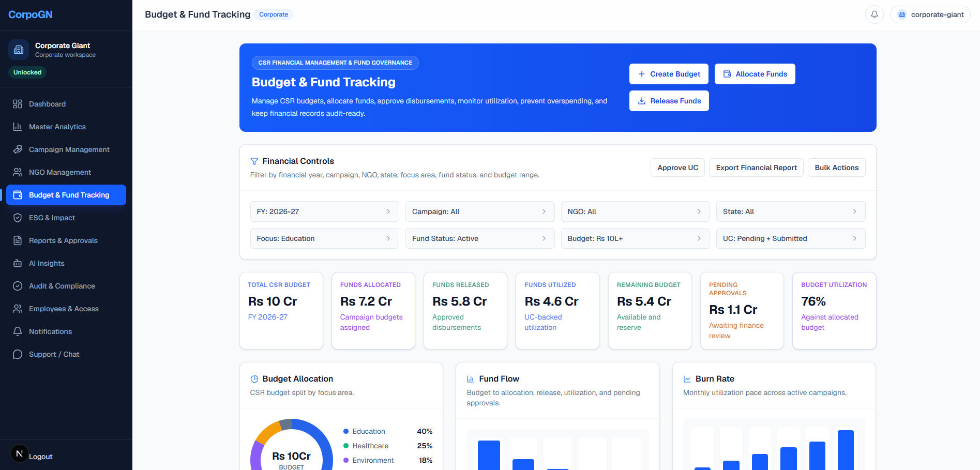Click the Approve UC button
Screen dimensions: 980x470
click(677, 168)
